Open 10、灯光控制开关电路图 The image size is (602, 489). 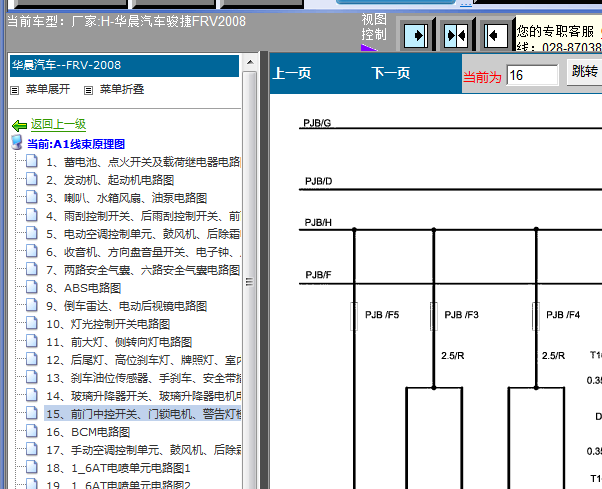click(x=108, y=324)
